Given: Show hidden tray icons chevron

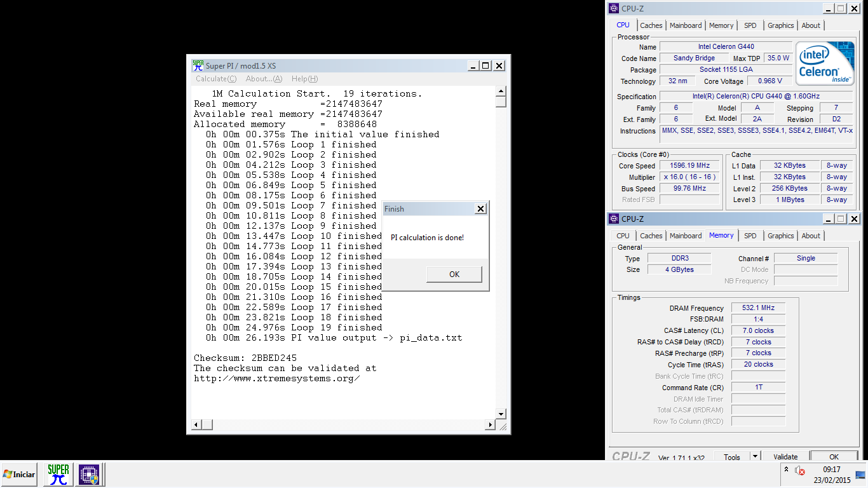Looking at the screenshot, I should (x=787, y=470).
